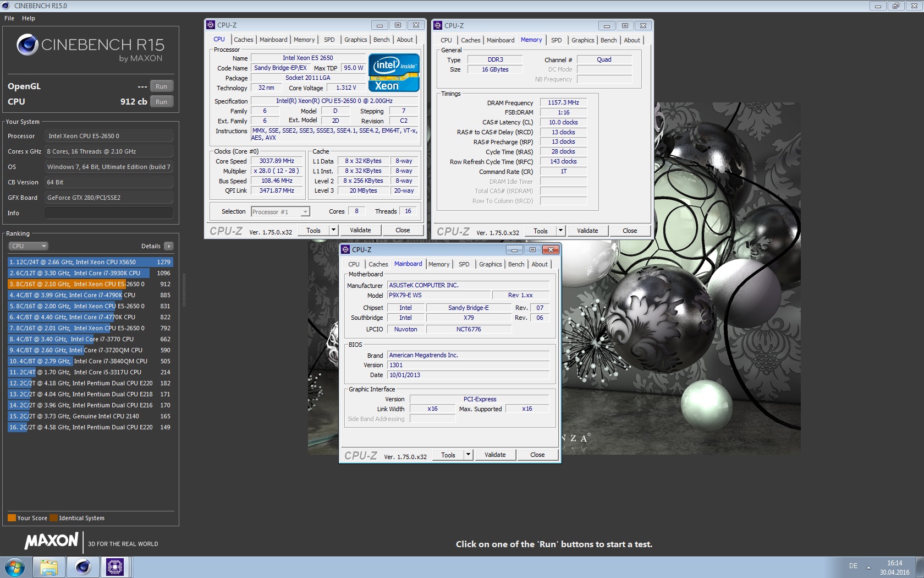The height and width of the screenshot is (578, 924).
Task: Run the OpenGL benchmark
Action: (161, 86)
